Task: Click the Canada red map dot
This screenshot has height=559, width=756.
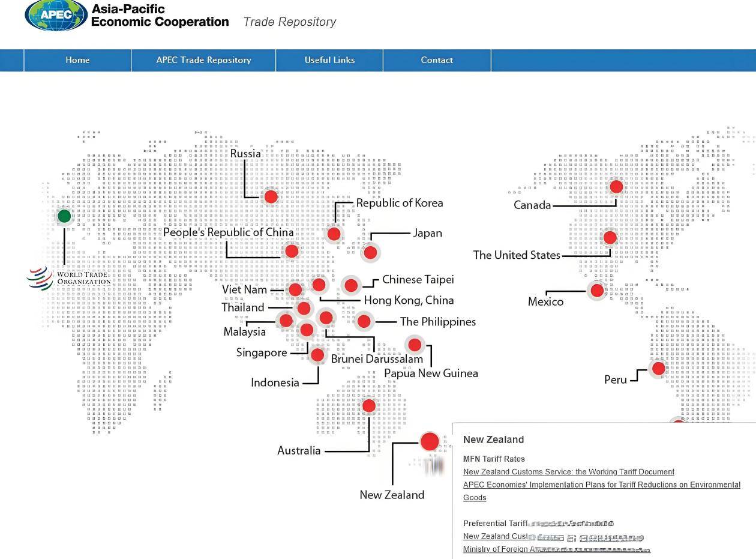Action: (616, 187)
